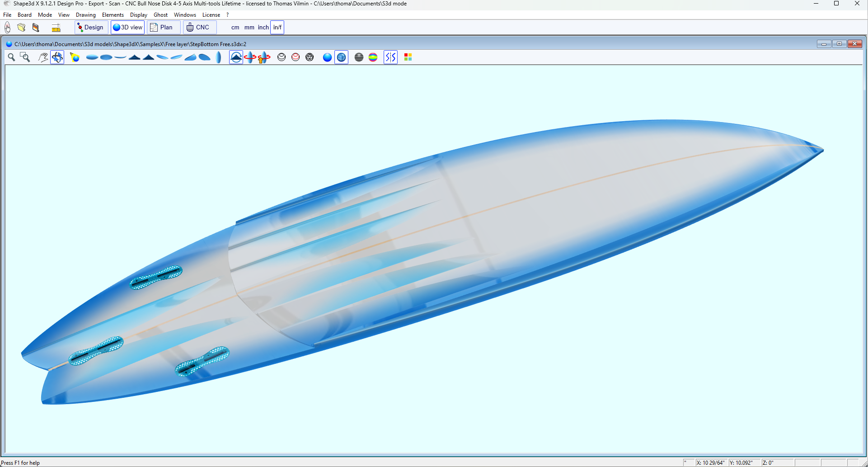The image size is (868, 467).
Task: Toggle the symmetry mirror view button
Action: (390, 57)
